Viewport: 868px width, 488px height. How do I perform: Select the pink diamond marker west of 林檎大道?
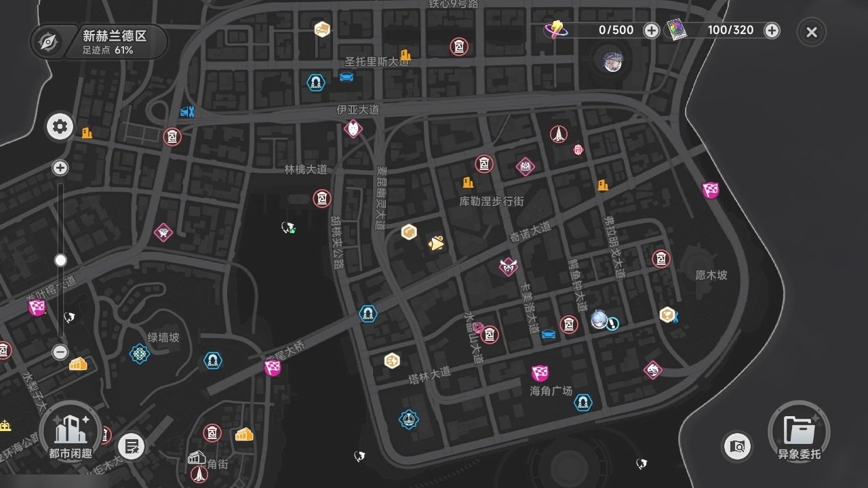pos(163,233)
